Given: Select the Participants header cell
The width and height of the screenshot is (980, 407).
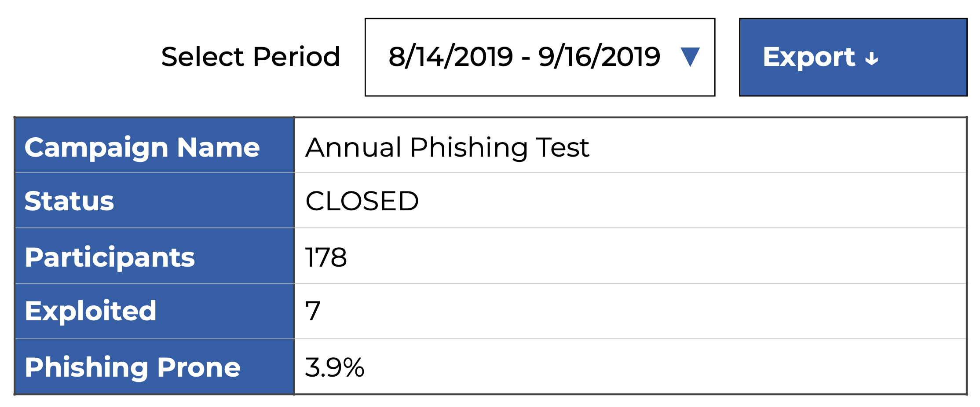Looking at the screenshot, I should click(155, 257).
